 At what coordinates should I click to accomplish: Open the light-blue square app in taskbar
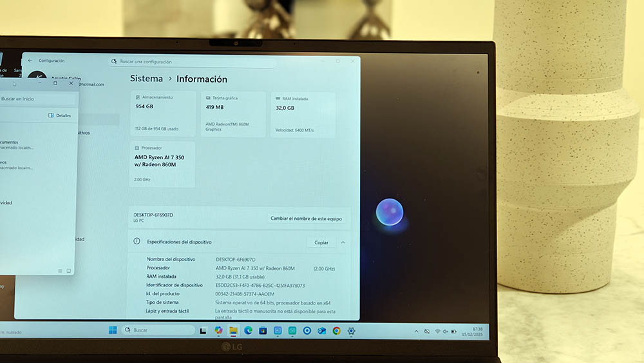[x=278, y=331]
